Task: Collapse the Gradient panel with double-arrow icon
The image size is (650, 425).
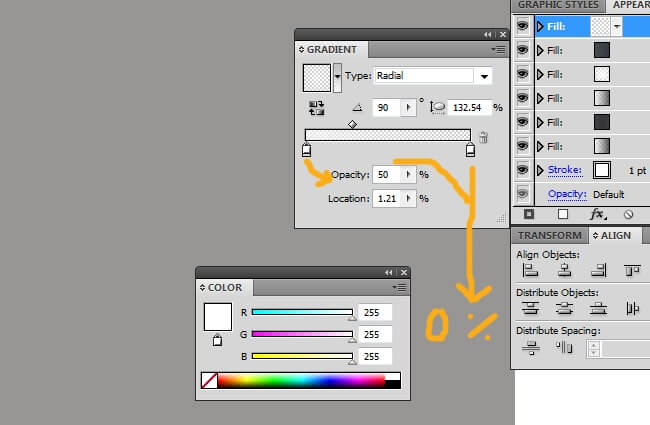Action: coord(488,34)
